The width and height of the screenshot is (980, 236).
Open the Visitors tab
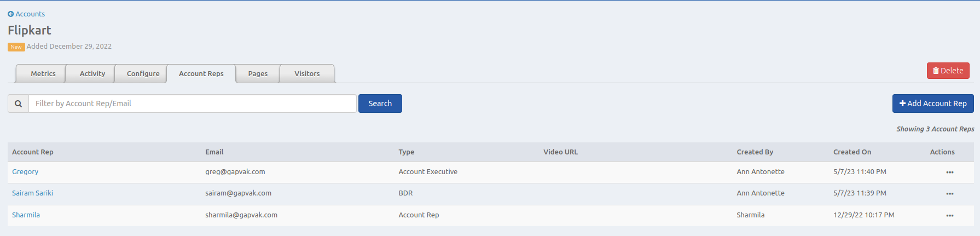tap(307, 73)
